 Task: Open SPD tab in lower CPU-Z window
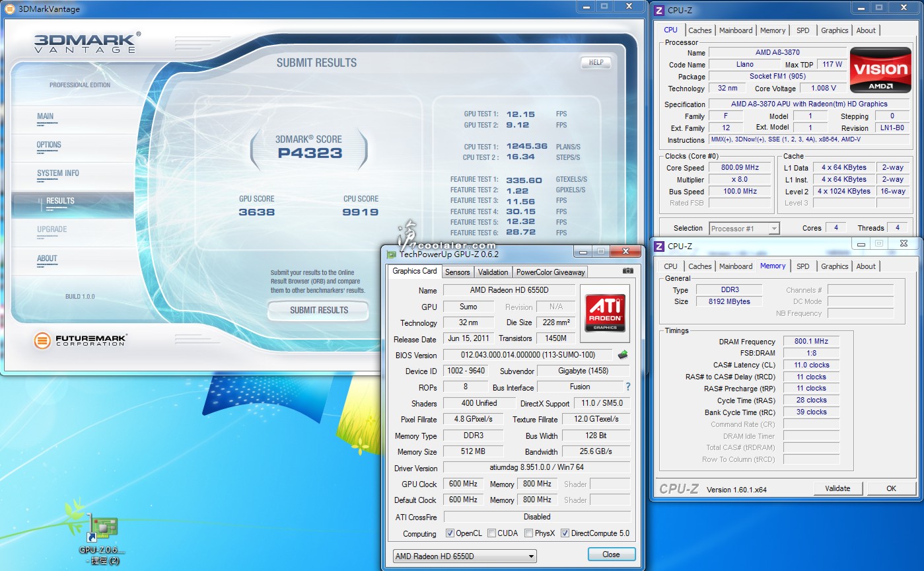[x=803, y=266]
